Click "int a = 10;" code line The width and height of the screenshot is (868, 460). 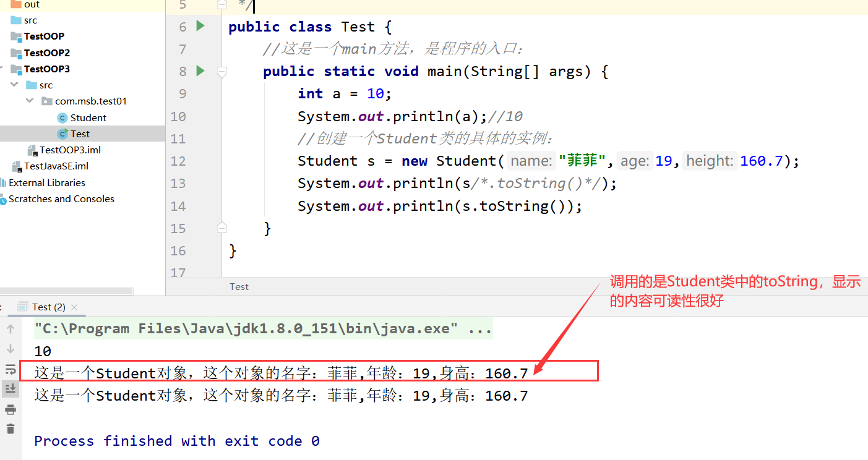click(345, 93)
